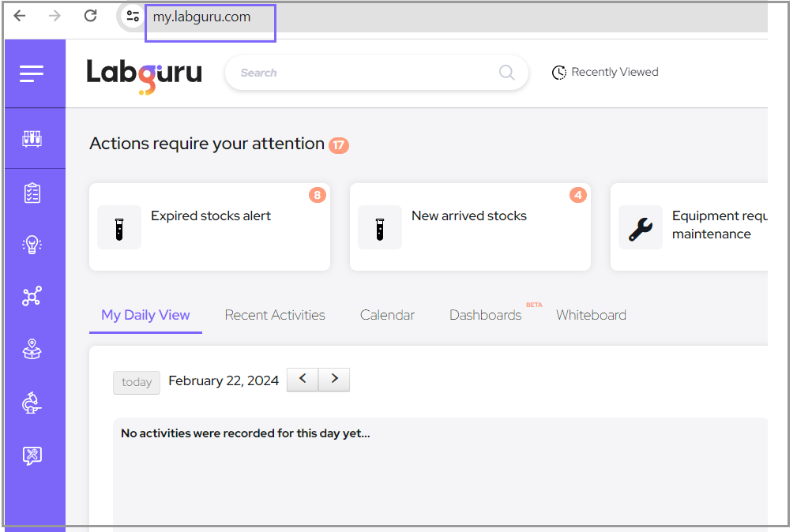Click inside the Search input field
The height and width of the screenshot is (532, 812).
(363, 73)
